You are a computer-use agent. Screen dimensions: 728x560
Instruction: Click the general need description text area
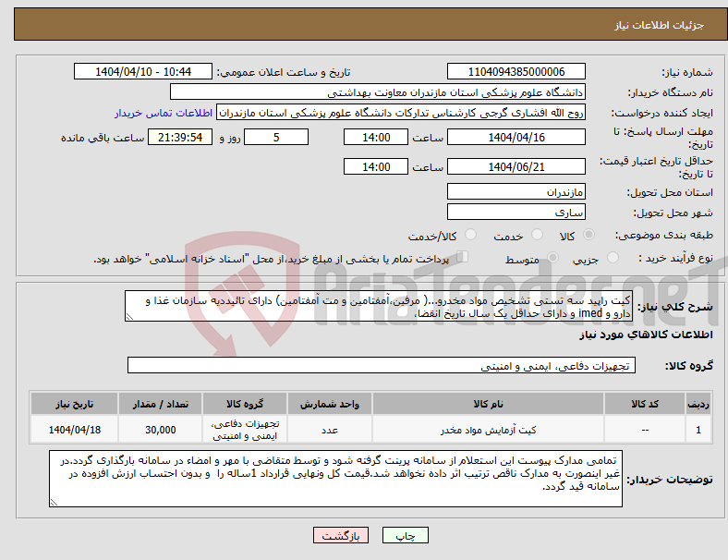pyautogui.click(x=379, y=306)
